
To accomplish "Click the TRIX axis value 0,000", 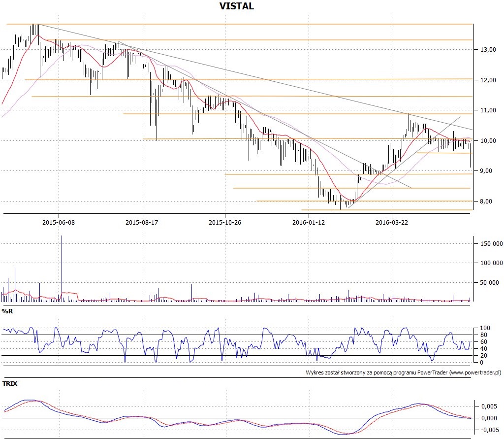I will [490, 418].
